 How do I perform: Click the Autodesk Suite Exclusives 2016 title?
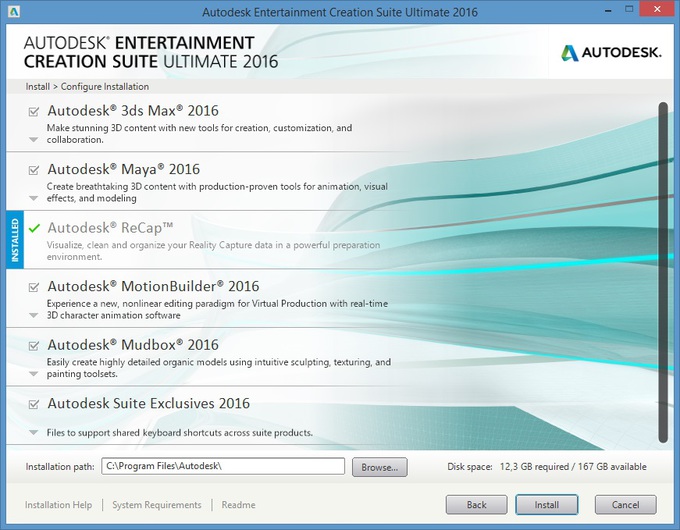coord(148,403)
